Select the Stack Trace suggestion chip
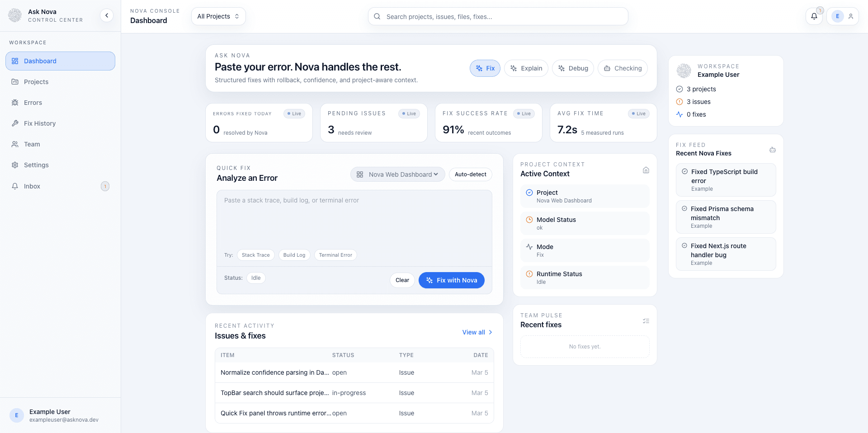 coord(255,255)
